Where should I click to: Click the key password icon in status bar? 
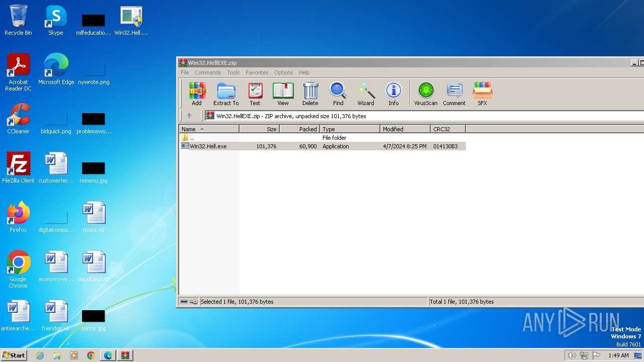point(194,302)
